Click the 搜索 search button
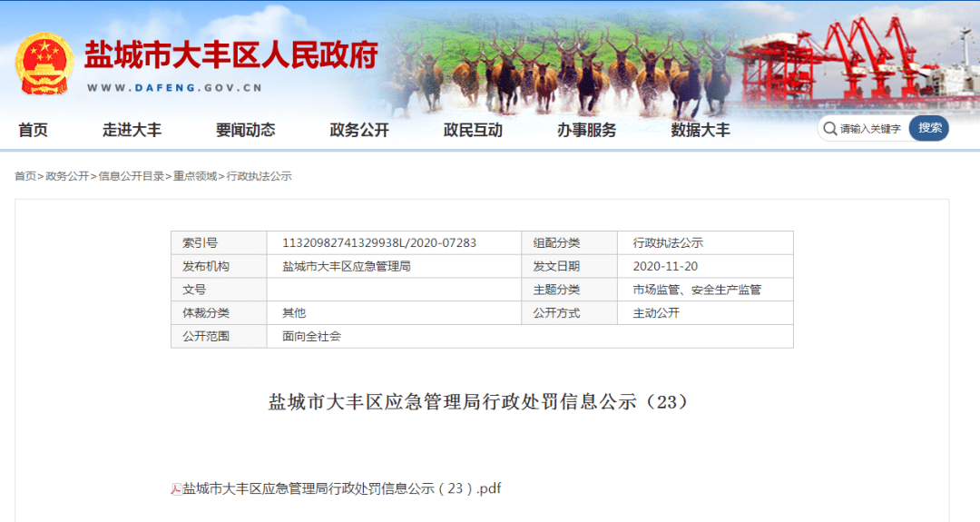This screenshot has width=980, height=522. [x=929, y=128]
